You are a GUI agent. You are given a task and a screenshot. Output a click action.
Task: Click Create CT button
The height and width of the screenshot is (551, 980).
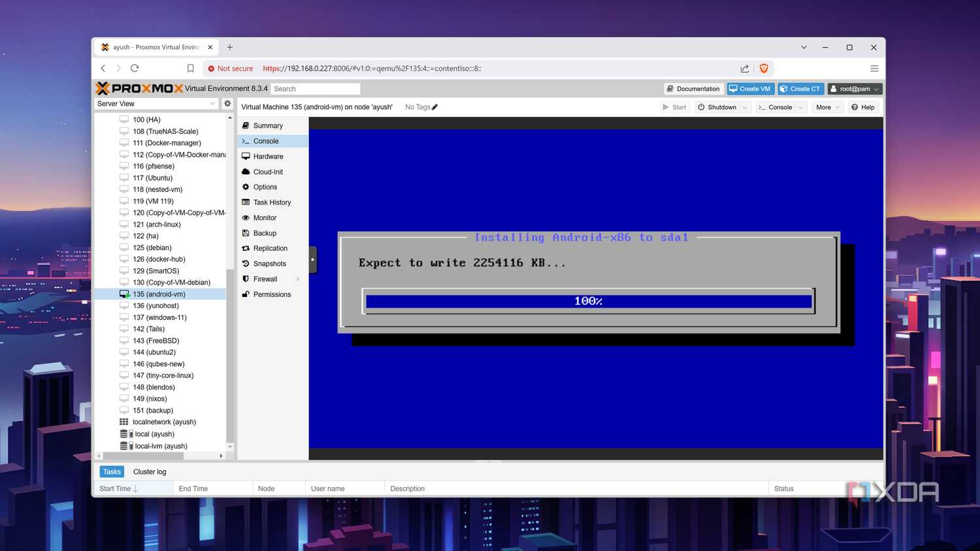point(800,89)
